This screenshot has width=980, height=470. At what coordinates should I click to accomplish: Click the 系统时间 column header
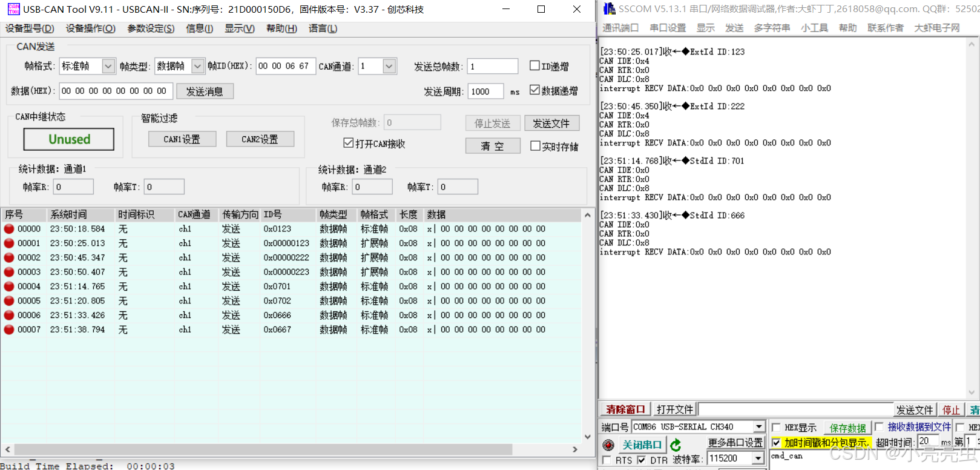81,214
